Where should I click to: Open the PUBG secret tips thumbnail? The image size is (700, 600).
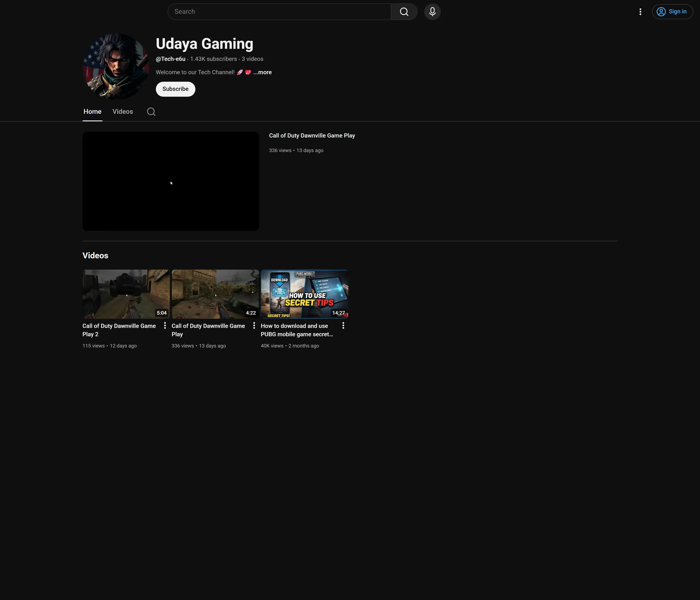[x=304, y=294]
